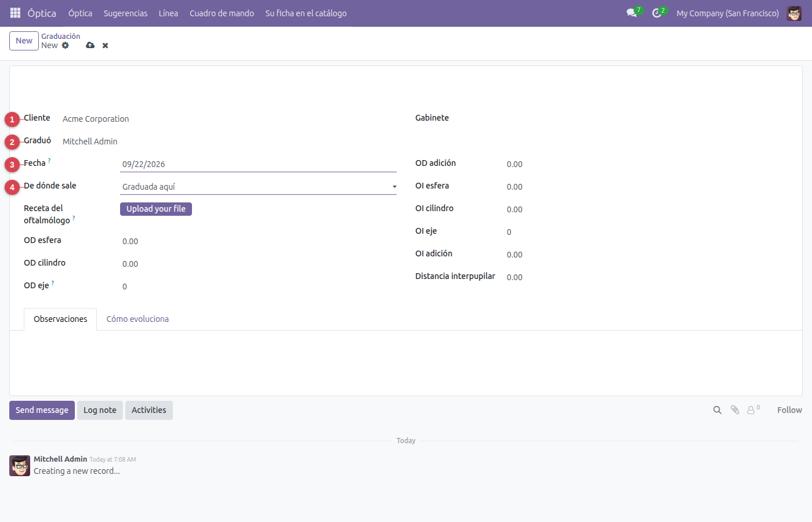Image resolution: width=812 pixels, height=522 pixels.
Task: Edit the OI eje value
Action: pyautogui.click(x=646, y=232)
